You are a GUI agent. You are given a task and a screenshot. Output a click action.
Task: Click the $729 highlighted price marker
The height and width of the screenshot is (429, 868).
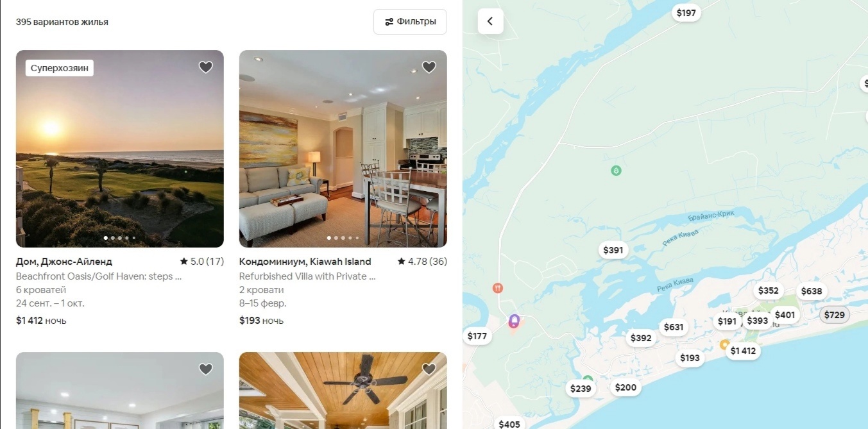click(x=835, y=315)
